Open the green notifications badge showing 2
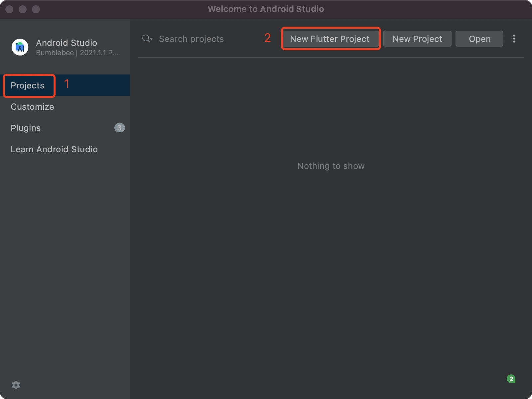This screenshot has width=532, height=399. pos(511,379)
